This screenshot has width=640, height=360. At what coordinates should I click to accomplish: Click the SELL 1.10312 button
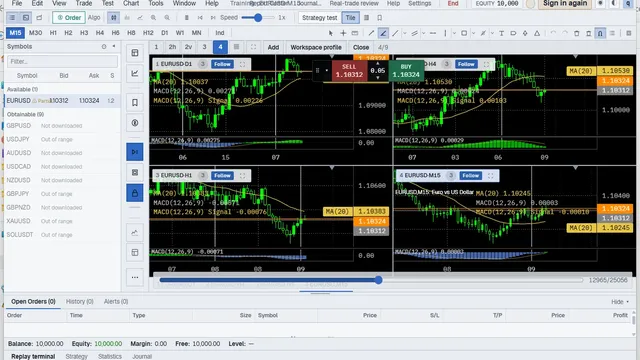(349, 71)
